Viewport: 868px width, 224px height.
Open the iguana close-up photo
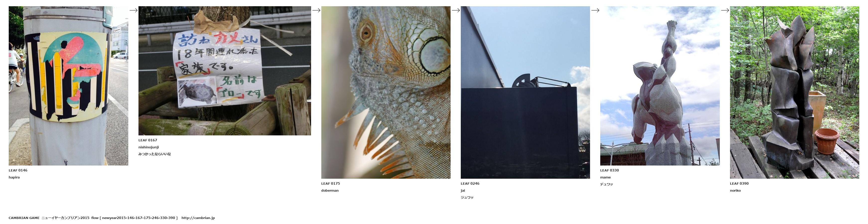coord(386,92)
